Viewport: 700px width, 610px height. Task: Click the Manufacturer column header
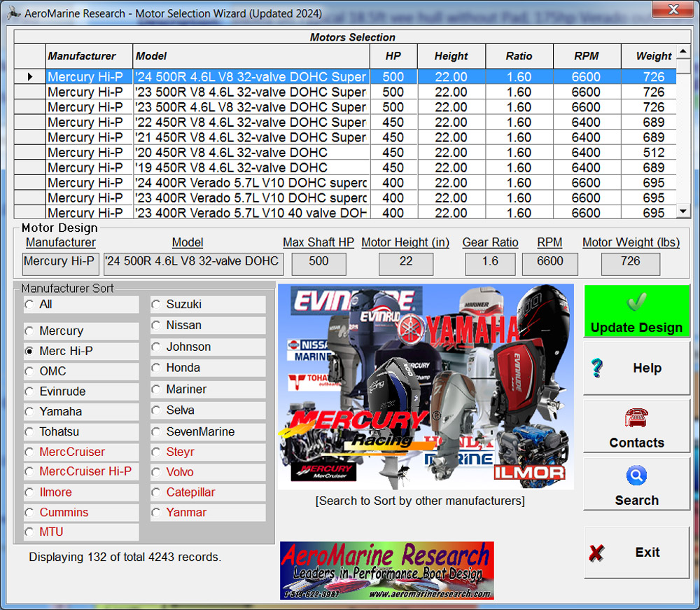click(x=90, y=56)
